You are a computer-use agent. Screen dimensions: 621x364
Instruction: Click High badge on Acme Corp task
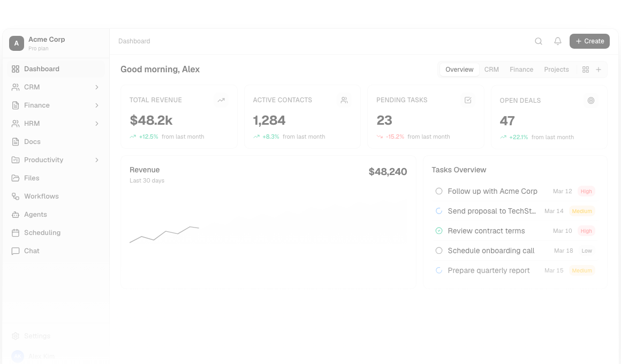(586, 191)
